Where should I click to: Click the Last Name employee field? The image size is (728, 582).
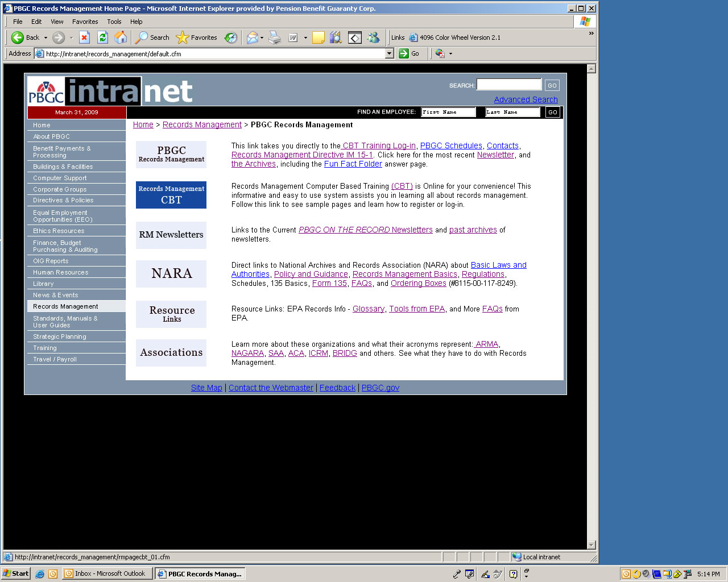pyautogui.click(x=513, y=113)
